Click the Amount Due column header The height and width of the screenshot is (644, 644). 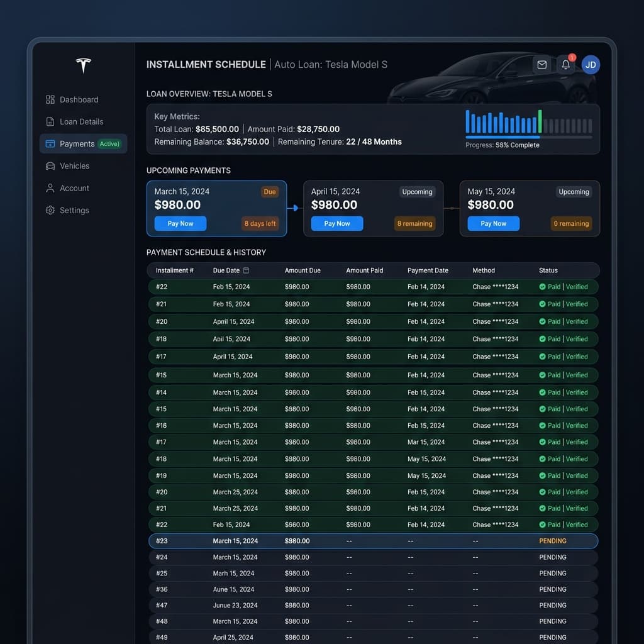pyautogui.click(x=303, y=270)
